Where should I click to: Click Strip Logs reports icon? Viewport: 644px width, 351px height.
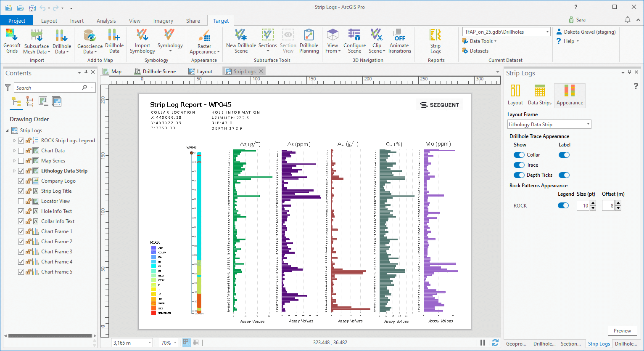coord(435,35)
